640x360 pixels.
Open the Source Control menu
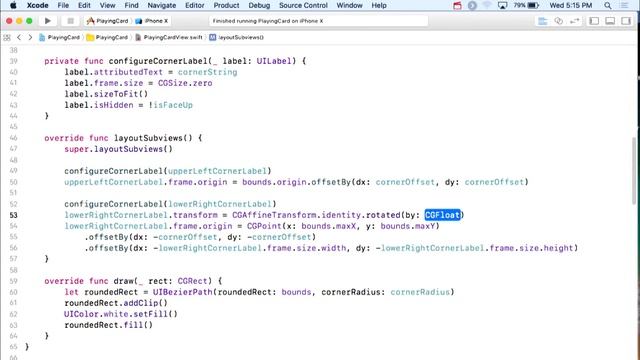click(303, 5)
